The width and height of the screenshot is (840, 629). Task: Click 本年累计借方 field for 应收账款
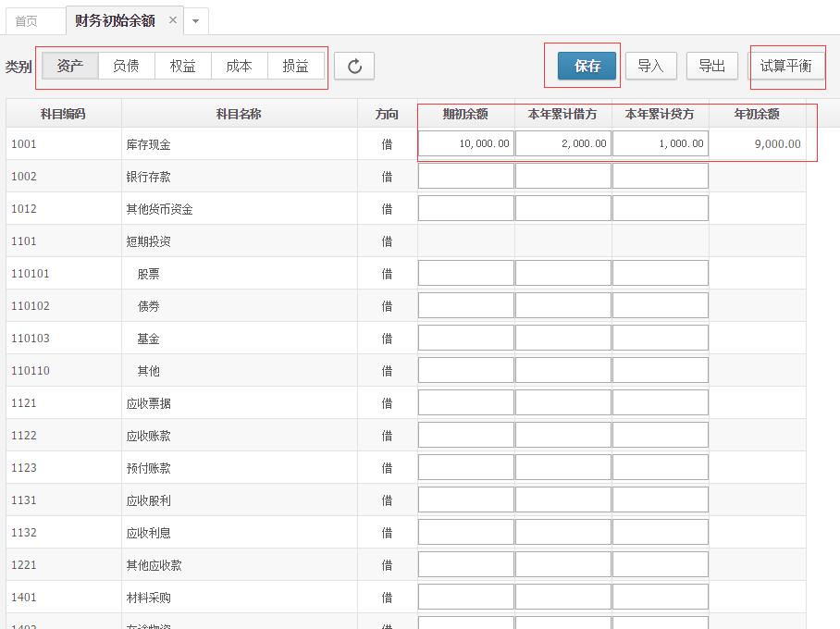tap(562, 435)
